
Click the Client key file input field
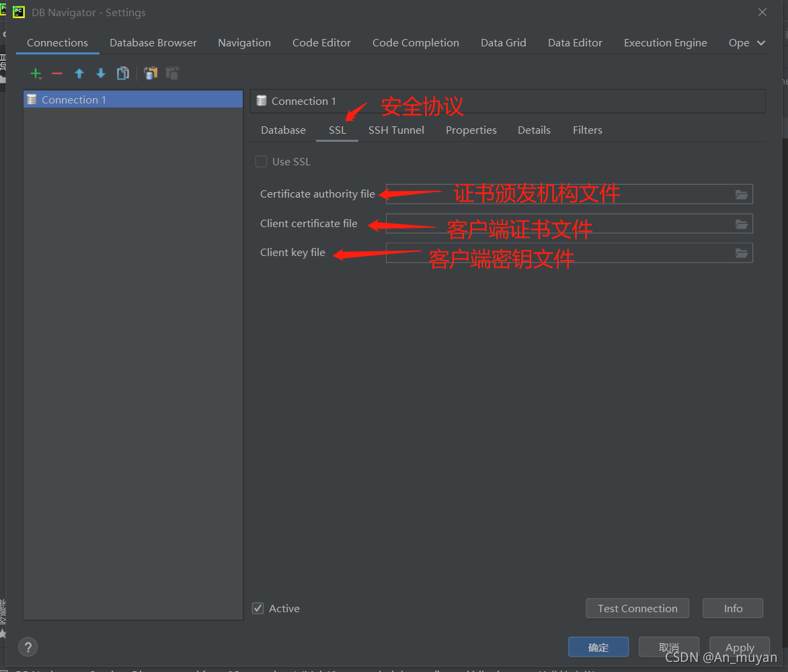point(569,253)
